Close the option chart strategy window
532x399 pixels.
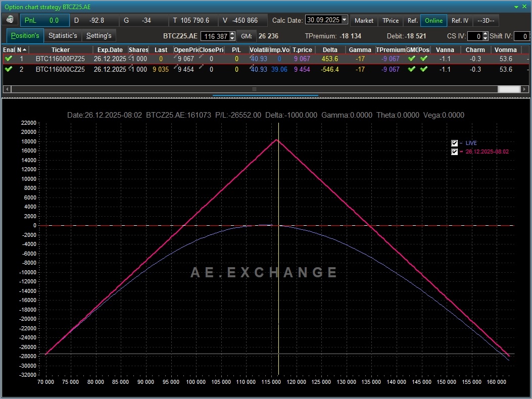524,7
